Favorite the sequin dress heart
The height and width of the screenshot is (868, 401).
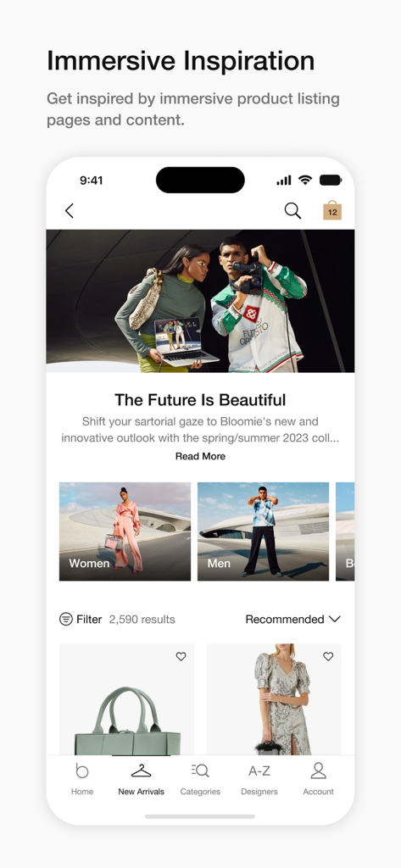[328, 657]
